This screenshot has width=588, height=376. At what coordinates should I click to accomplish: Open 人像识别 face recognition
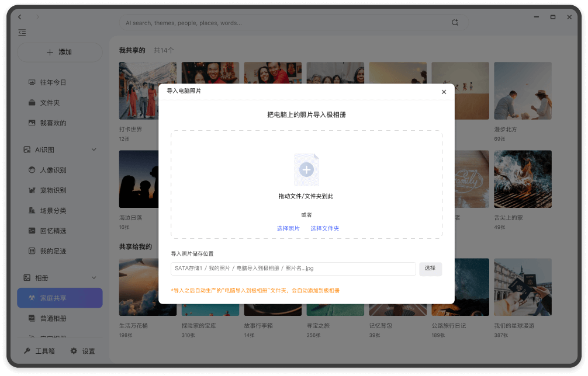coord(53,170)
